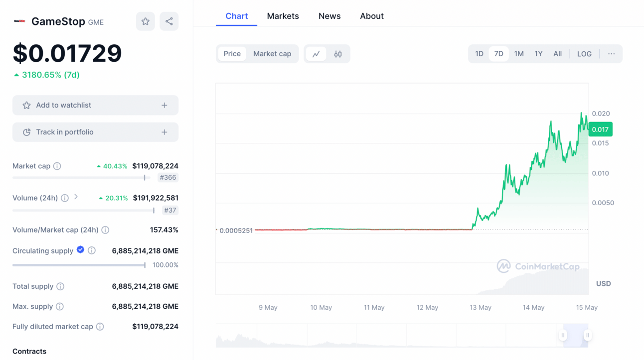The width and height of the screenshot is (644, 360).
Task: Click the $0.01729 price text
Action: [67, 53]
